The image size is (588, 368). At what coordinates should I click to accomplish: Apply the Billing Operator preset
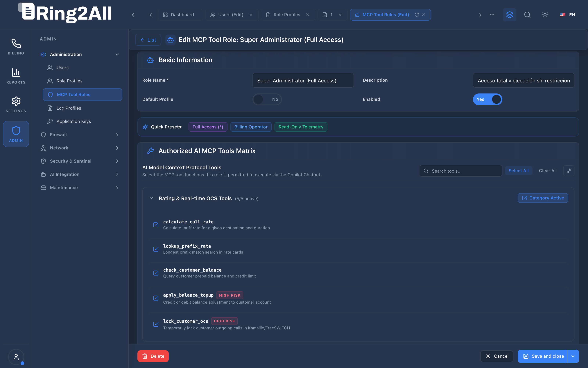[x=251, y=127]
